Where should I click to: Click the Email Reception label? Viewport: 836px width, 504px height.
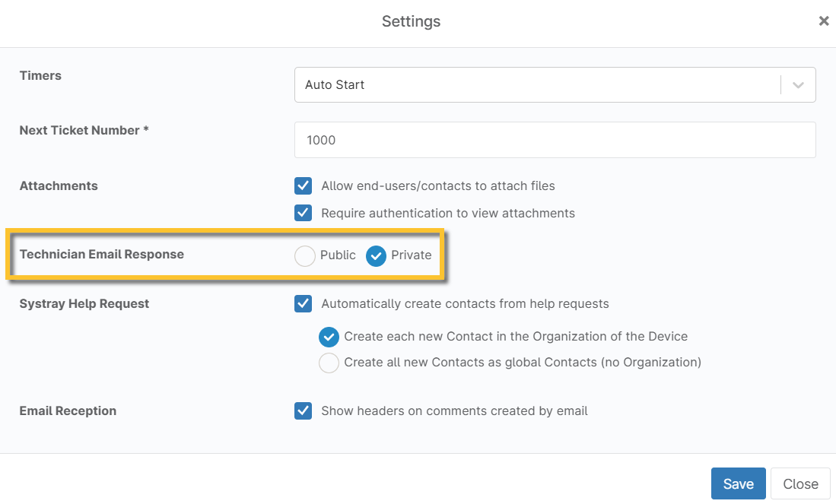pyautogui.click(x=68, y=410)
